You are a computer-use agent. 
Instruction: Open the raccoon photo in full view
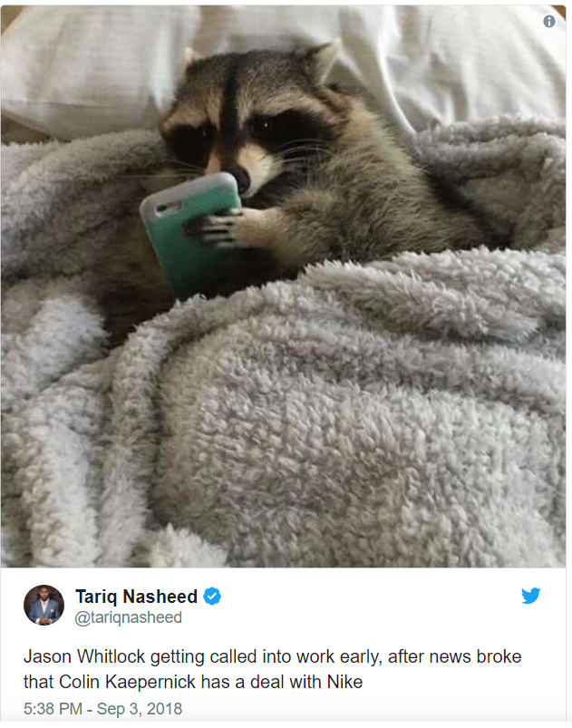coord(283,286)
